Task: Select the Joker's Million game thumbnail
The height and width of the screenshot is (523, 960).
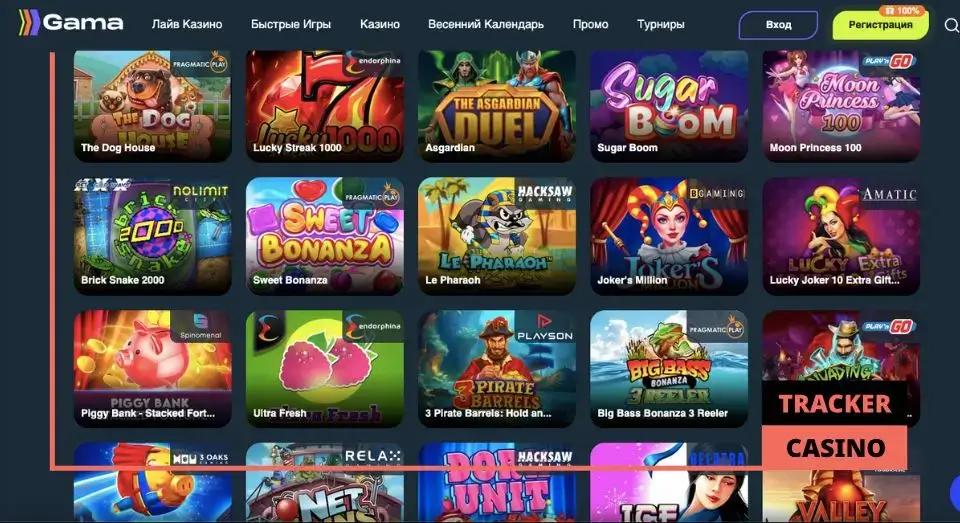Action: click(669, 236)
